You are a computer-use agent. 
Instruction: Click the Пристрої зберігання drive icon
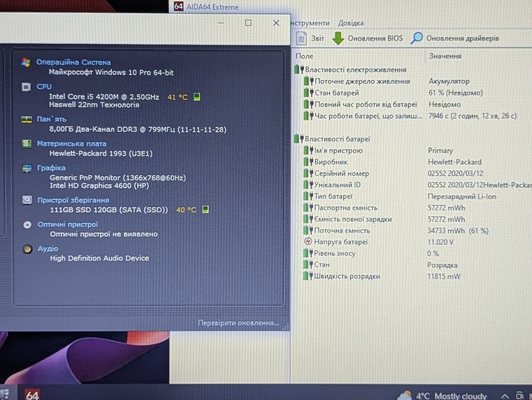(27, 200)
